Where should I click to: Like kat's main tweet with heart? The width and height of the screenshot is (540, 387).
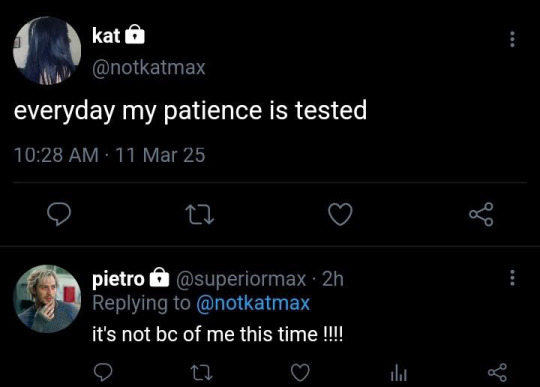(340, 214)
